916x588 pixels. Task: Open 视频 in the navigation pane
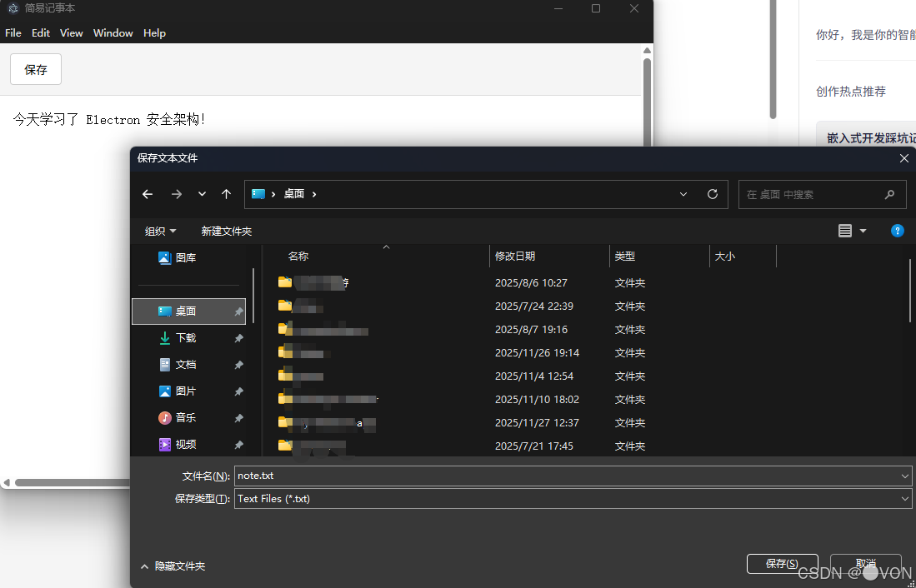pyautogui.click(x=178, y=445)
